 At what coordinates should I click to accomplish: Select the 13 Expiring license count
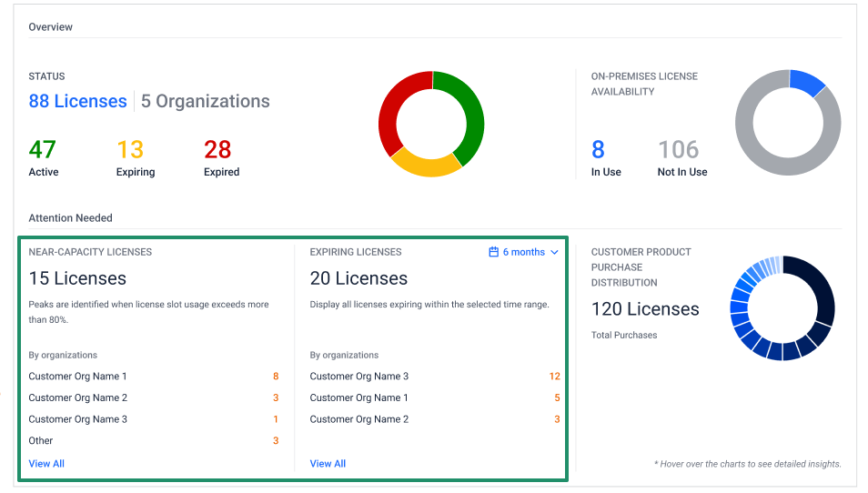130,149
